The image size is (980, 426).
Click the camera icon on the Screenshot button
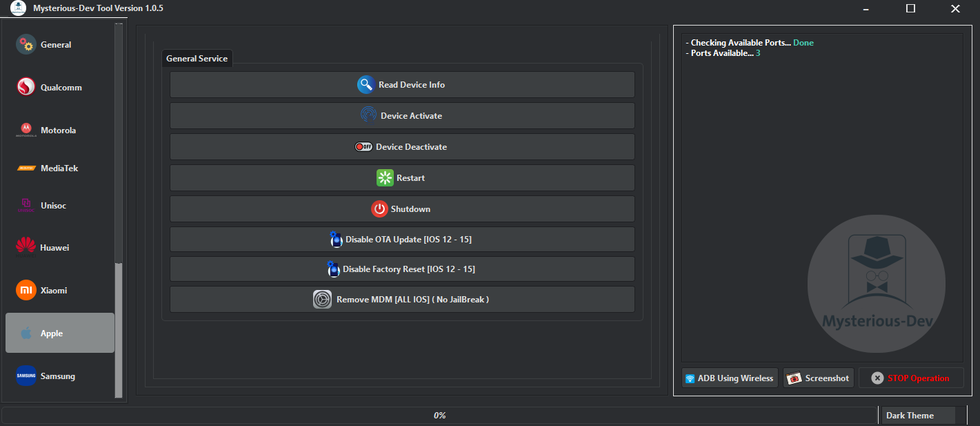(x=794, y=378)
